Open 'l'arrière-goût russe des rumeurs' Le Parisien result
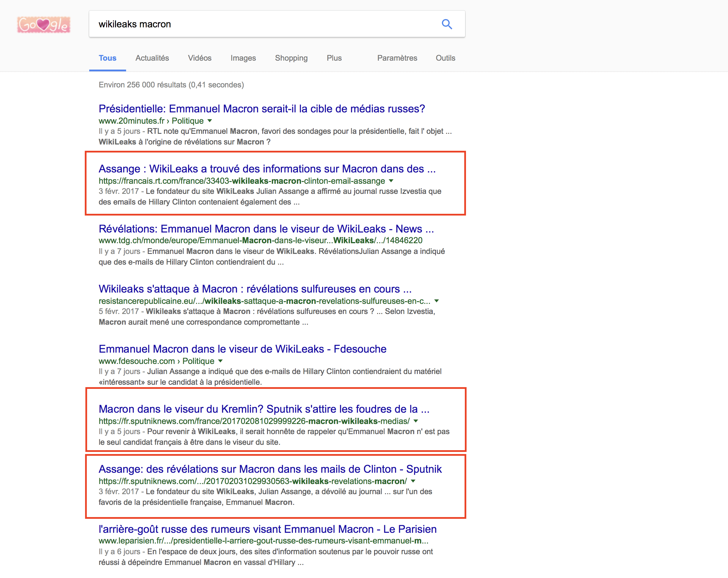The height and width of the screenshot is (578, 728). [267, 529]
